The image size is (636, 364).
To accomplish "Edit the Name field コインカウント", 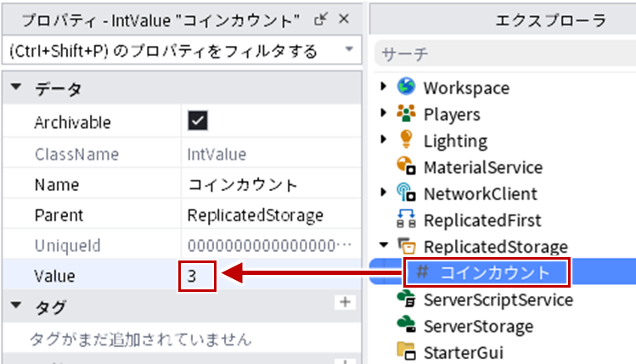I will click(x=271, y=185).
